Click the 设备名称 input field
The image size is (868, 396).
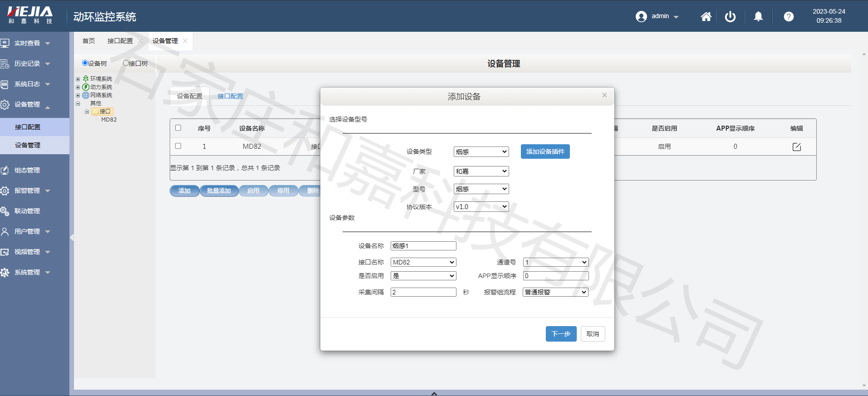tap(423, 246)
